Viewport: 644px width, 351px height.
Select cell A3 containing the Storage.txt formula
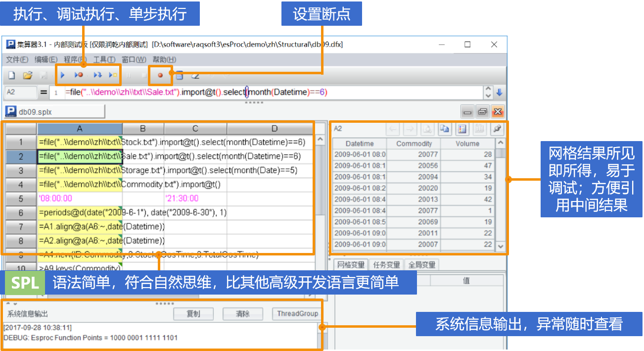tap(80, 170)
